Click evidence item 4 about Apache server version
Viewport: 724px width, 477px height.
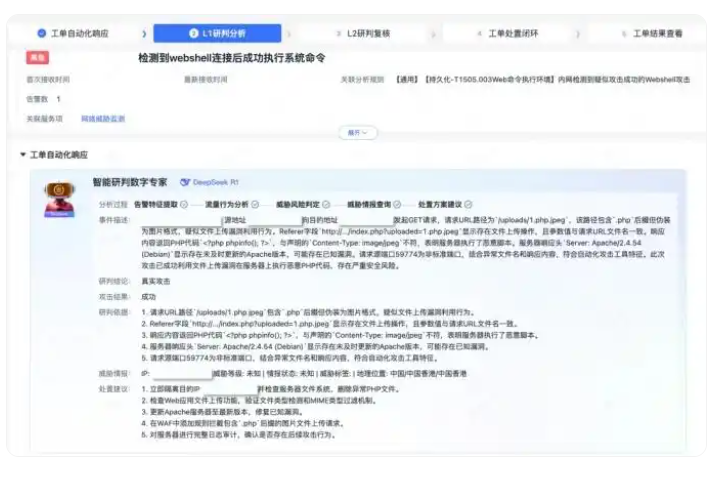pos(315,347)
